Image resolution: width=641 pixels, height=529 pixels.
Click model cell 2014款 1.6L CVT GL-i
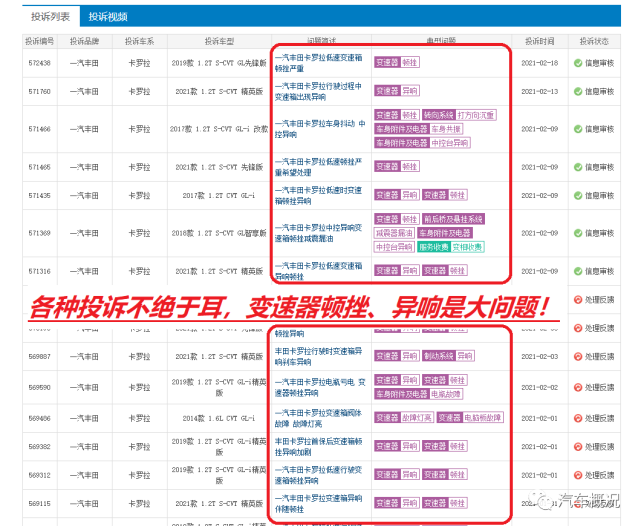pos(219,418)
